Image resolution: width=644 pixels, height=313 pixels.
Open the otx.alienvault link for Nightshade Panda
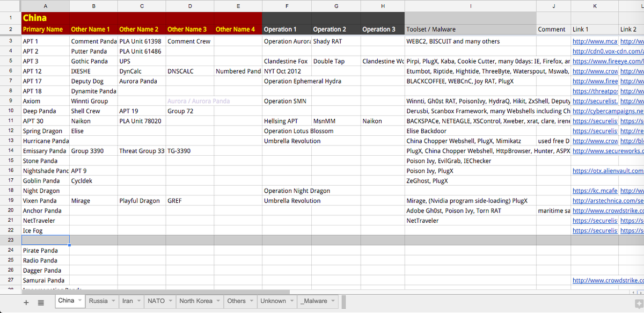(x=608, y=171)
